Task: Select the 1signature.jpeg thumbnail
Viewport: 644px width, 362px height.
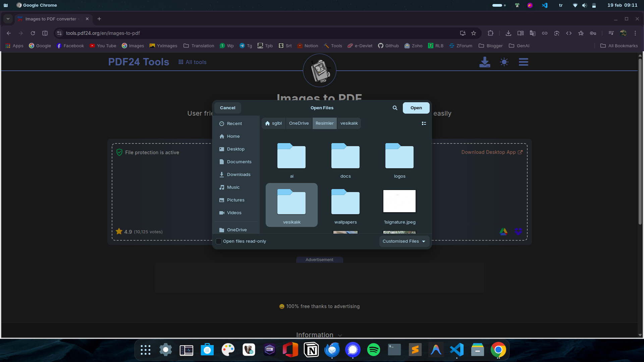Action: coord(399,201)
